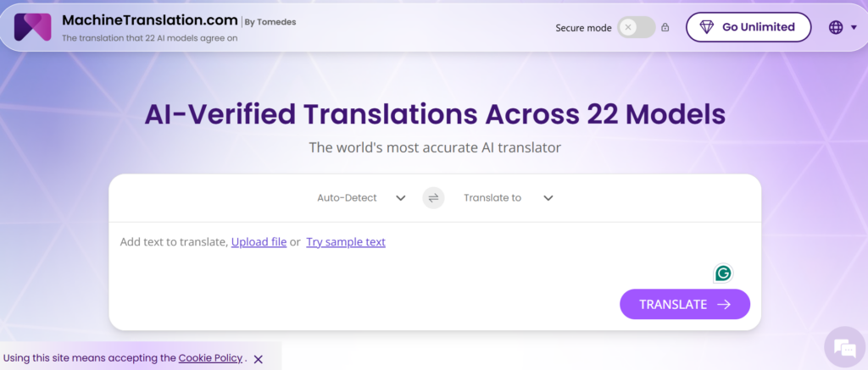
Task: Click the green Grammarly icon
Action: 723,273
